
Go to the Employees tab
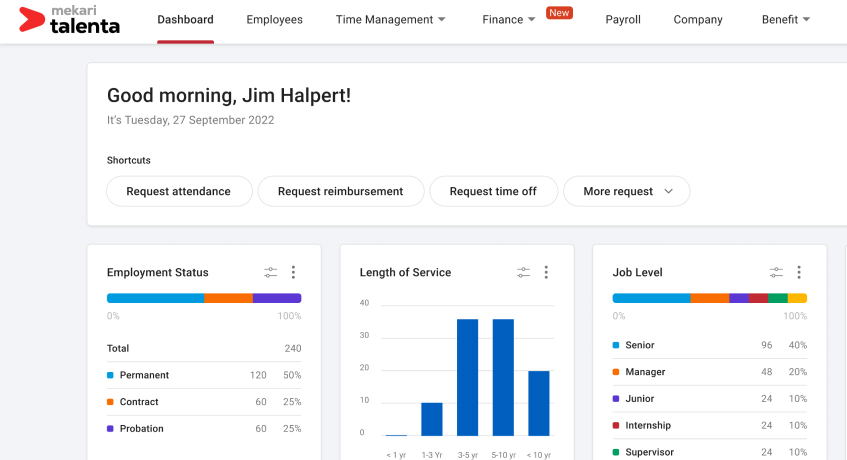(x=274, y=20)
